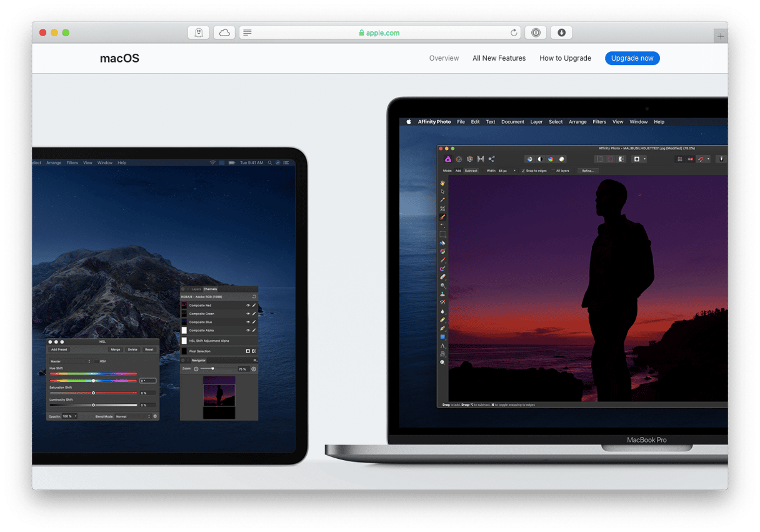Open the iPad Spotlight search icon

click(271, 163)
